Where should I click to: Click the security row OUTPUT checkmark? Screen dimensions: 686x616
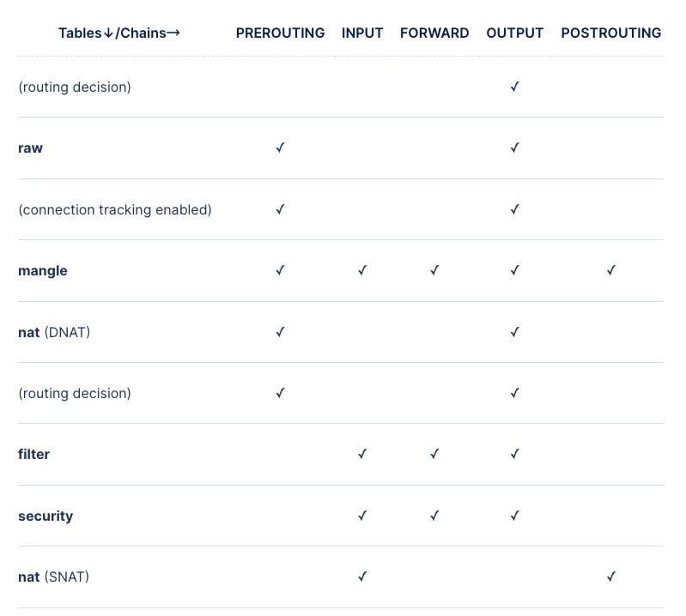514,516
